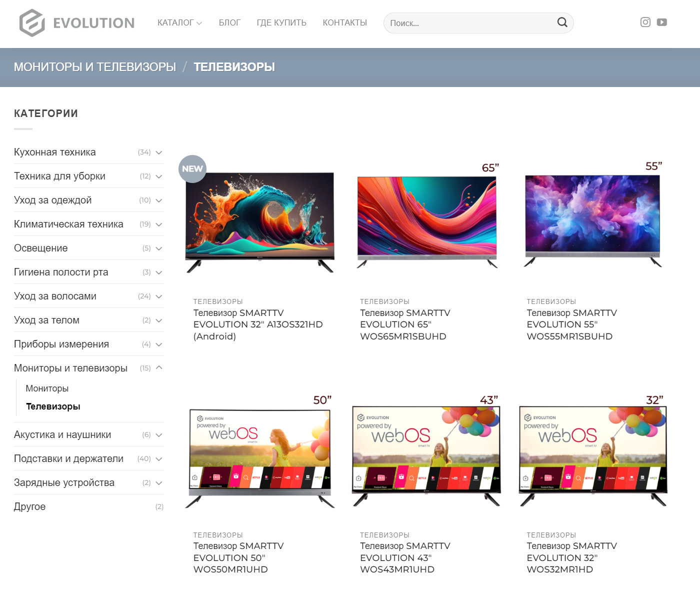Image resolution: width=700 pixels, height=590 pixels.
Task: Click the Мониторы и телевизоры breadcrumb
Action: [95, 67]
